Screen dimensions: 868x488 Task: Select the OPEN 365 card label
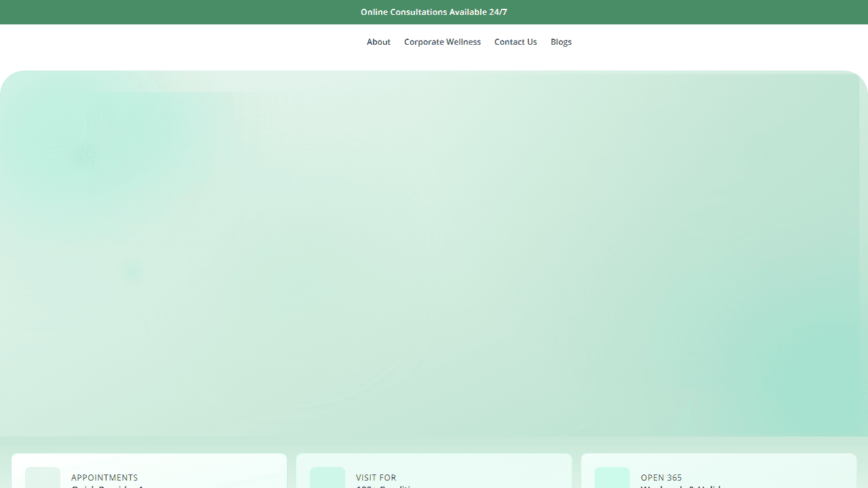point(661,478)
